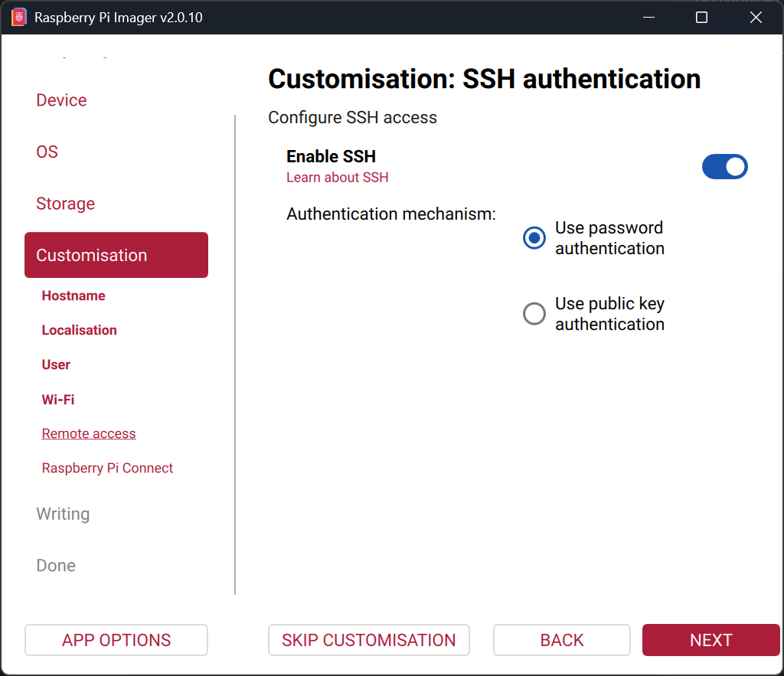The height and width of the screenshot is (676, 784).
Task: Maximize the Raspberry Pi Imager window
Action: (x=701, y=18)
